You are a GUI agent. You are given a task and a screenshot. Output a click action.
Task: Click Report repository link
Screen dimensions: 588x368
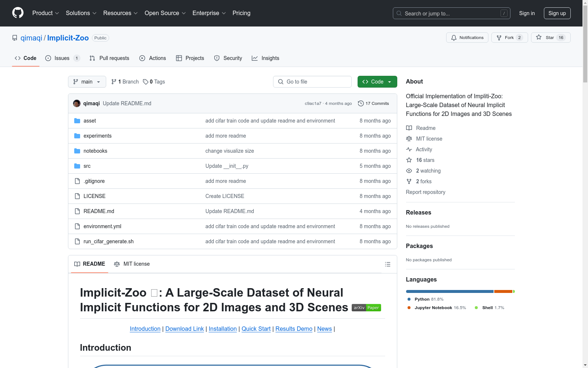pyautogui.click(x=426, y=192)
